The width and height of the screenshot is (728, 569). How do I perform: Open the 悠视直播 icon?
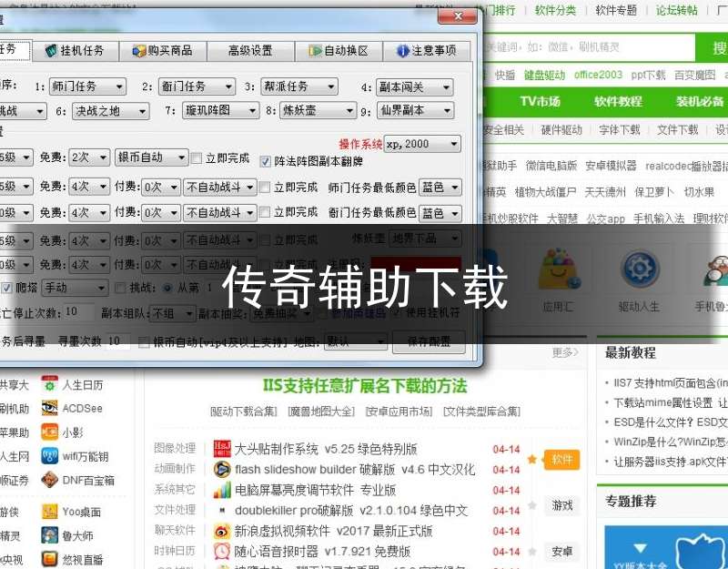(x=50, y=559)
